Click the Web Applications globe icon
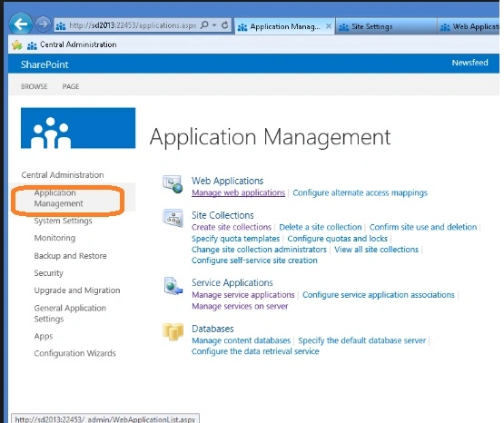The image size is (504, 423). coord(173,184)
